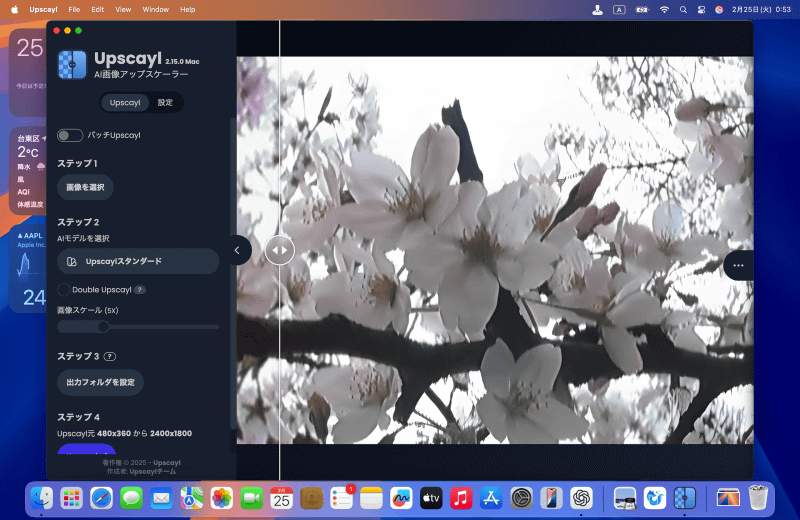Open the Trash in the Dock
This screenshot has width=800, height=520.
(x=758, y=498)
